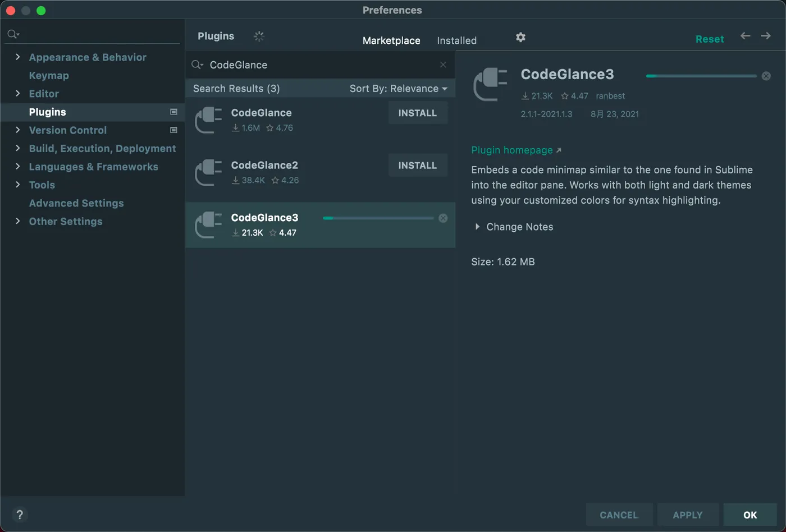Clear the CodeGlance search text
Screen dimensions: 786x532
coord(443,65)
